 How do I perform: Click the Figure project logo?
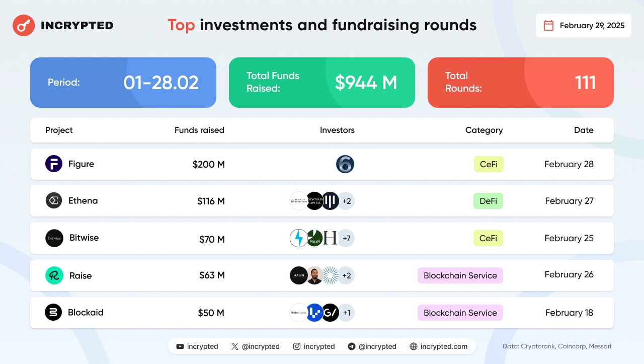point(54,164)
